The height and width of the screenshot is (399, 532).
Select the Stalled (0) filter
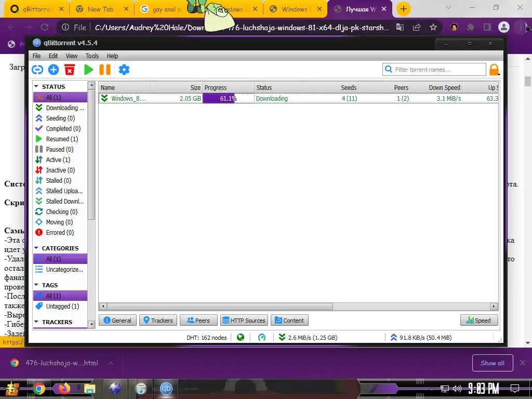(x=60, y=180)
